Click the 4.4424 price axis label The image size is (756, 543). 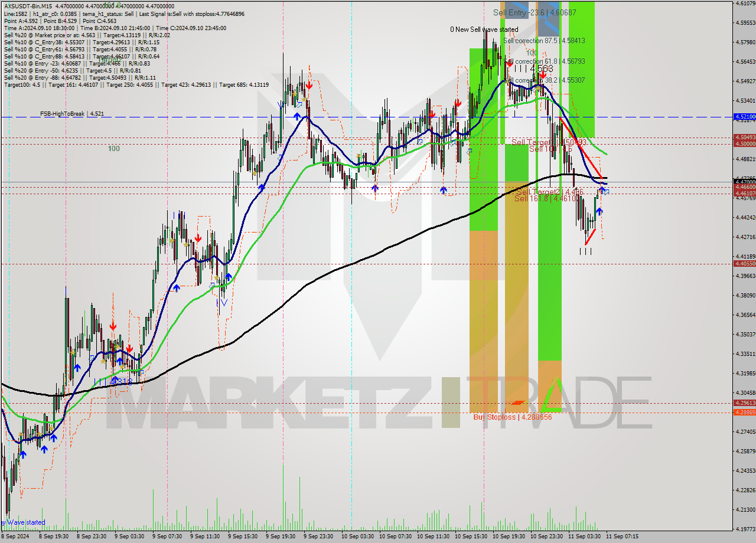[x=745, y=217]
